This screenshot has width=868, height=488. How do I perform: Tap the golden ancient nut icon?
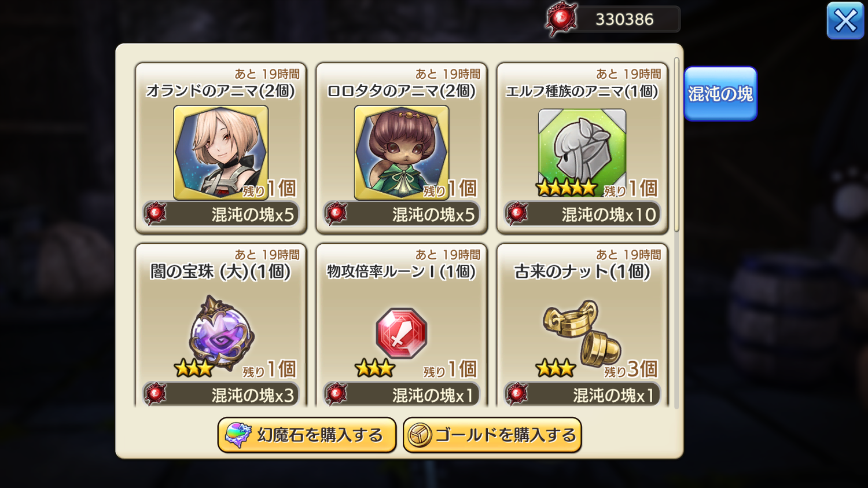pos(582,332)
